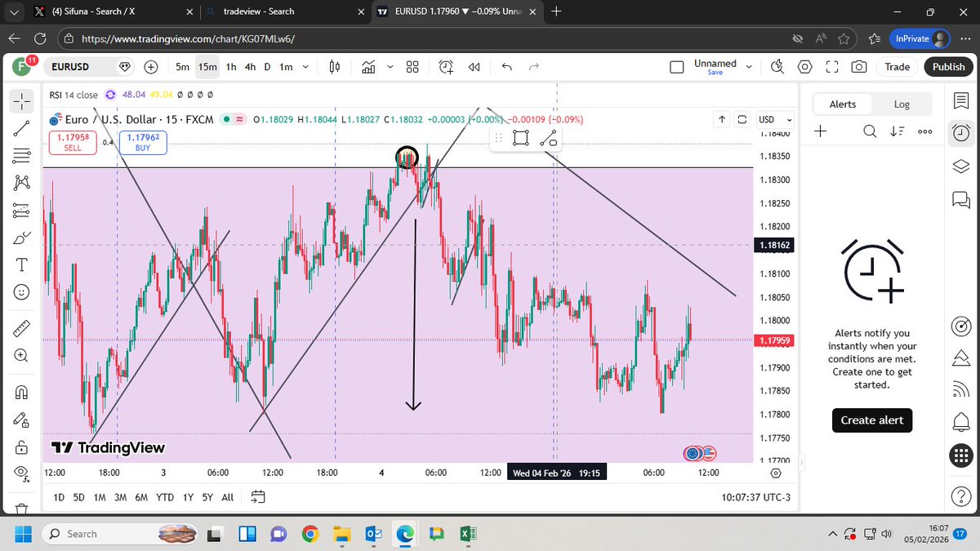Activate the Zoom in tool
Image resolution: width=980 pixels, height=551 pixels.
22,356
